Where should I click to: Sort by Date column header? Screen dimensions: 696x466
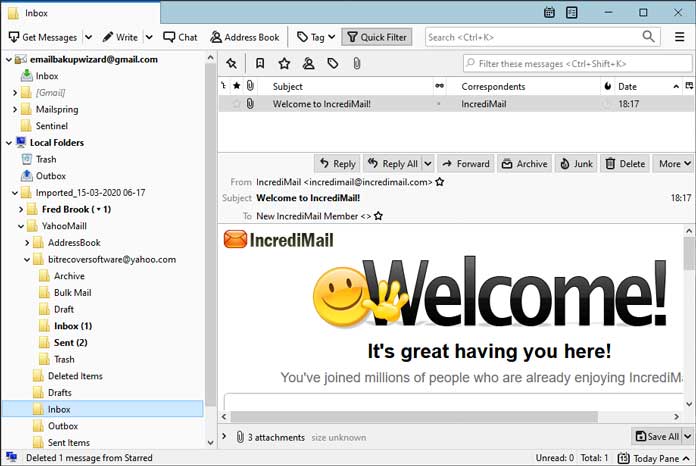pyautogui.click(x=627, y=87)
